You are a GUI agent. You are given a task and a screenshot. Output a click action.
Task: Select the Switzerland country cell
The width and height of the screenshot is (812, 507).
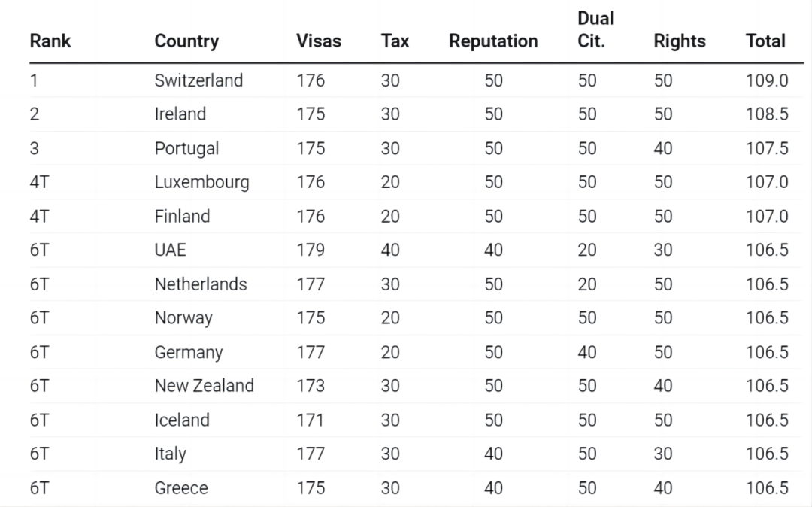pyautogui.click(x=198, y=80)
